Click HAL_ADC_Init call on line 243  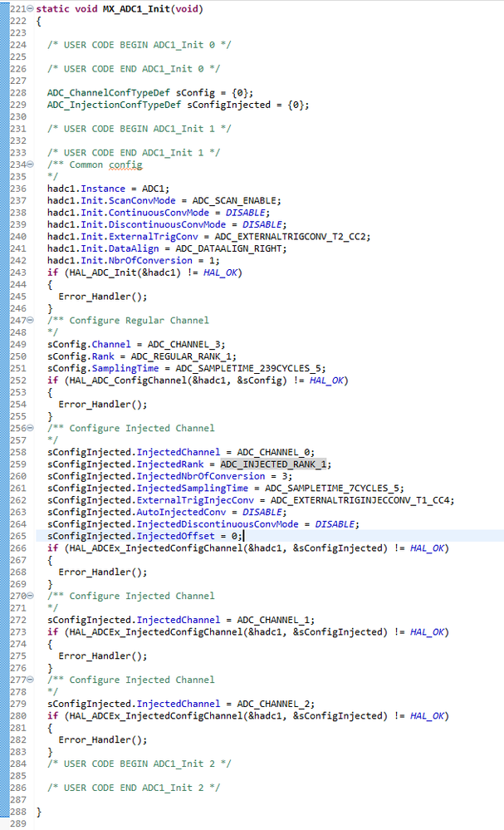point(100,273)
